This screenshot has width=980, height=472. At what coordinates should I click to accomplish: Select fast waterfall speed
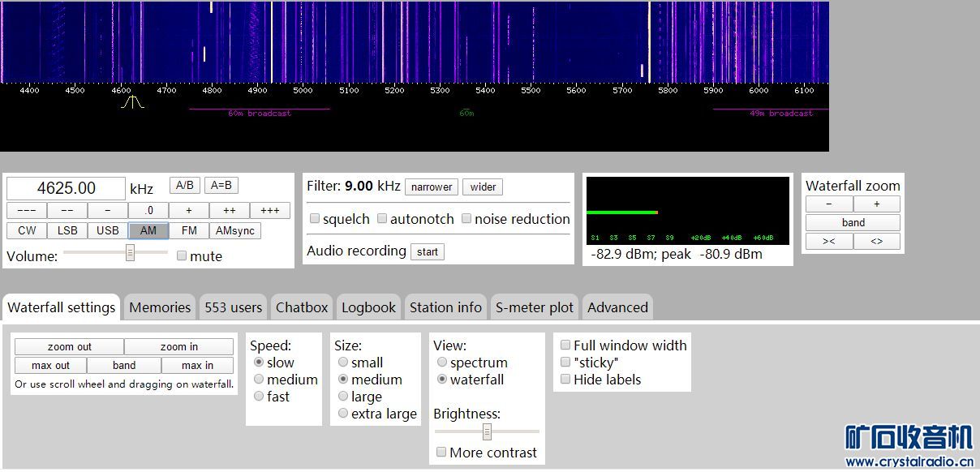260,397
